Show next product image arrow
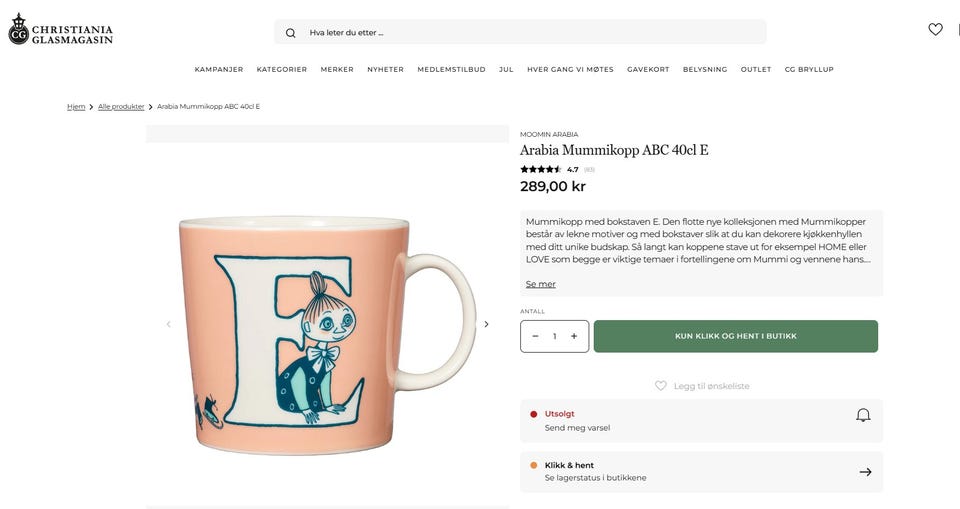The width and height of the screenshot is (960, 509). (x=486, y=324)
